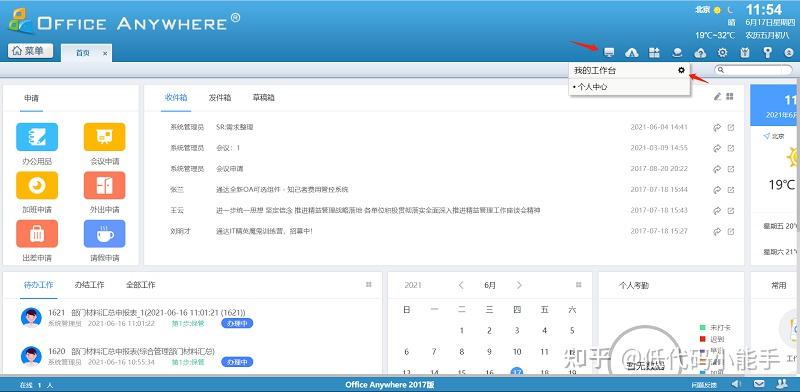Forward the email from 王云
The image size is (800, 392).
(x=717, y=211)
